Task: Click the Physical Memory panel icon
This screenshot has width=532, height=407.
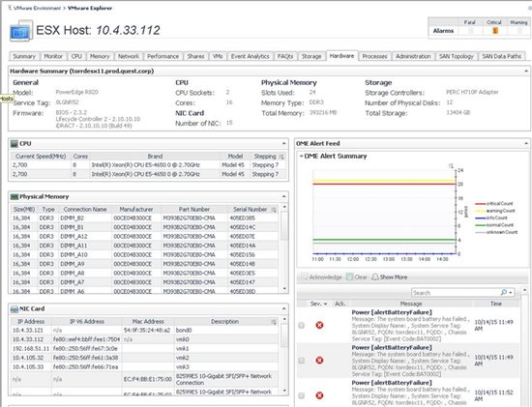Action: point(15,196)
